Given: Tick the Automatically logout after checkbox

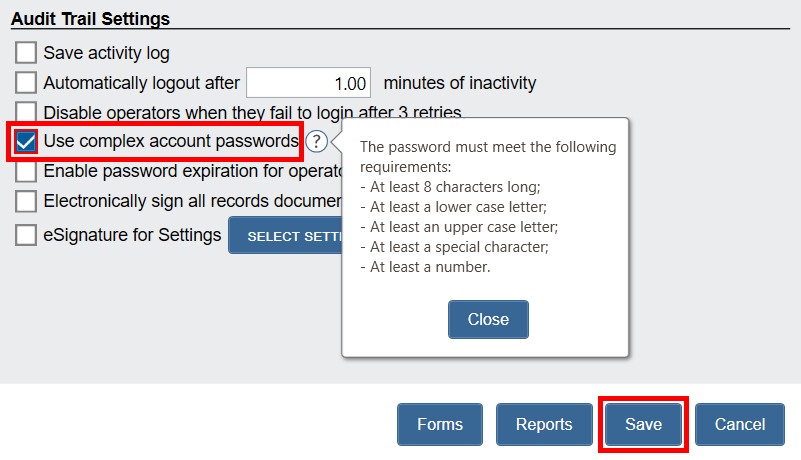Looking at the screenshot, I should click(x=26, y=83).
